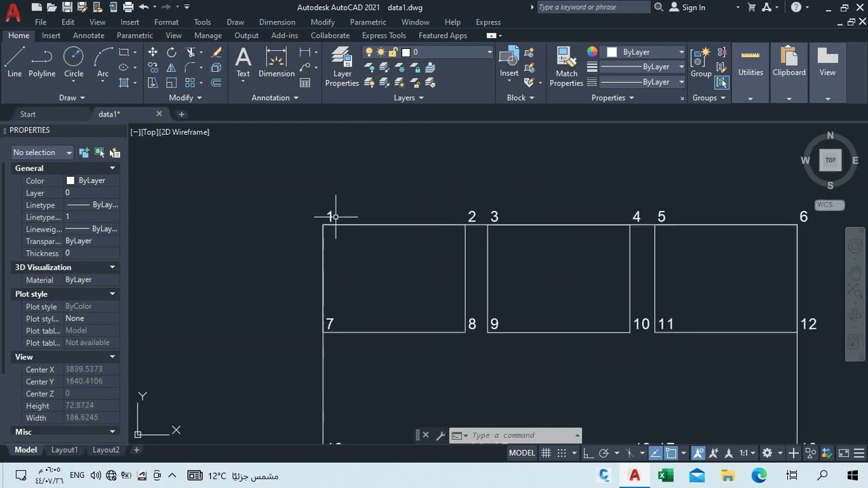Switch to the Annotate ribbon tab

[89, 35]
